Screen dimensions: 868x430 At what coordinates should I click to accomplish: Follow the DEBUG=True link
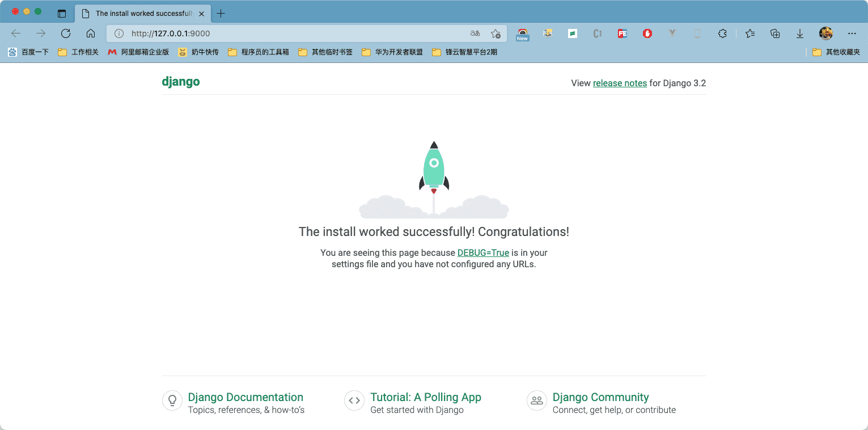[483, 253]
